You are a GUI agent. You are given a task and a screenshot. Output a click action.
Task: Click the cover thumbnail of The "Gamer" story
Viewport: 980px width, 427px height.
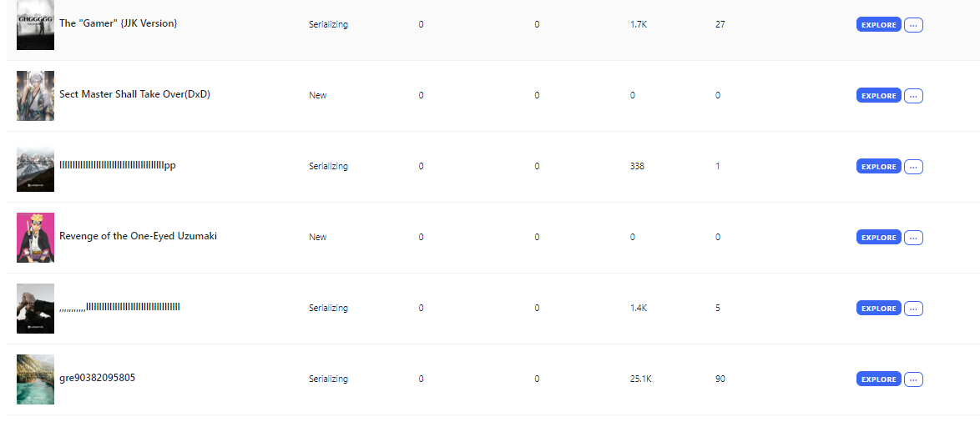click(x=35, y=25)
